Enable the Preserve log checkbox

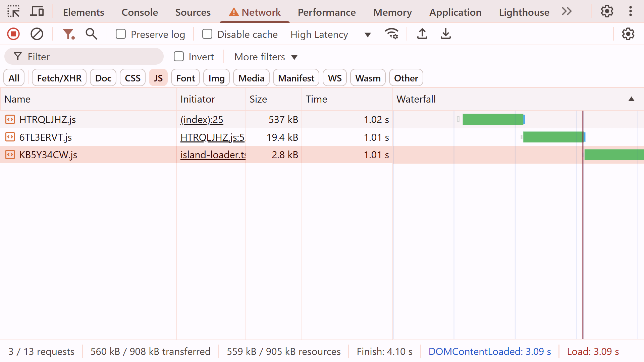[121, 34]
